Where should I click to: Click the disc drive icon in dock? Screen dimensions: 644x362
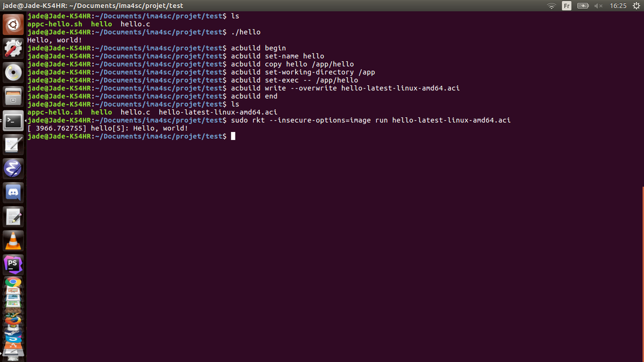pyautogui.click(x=13, y=72)
